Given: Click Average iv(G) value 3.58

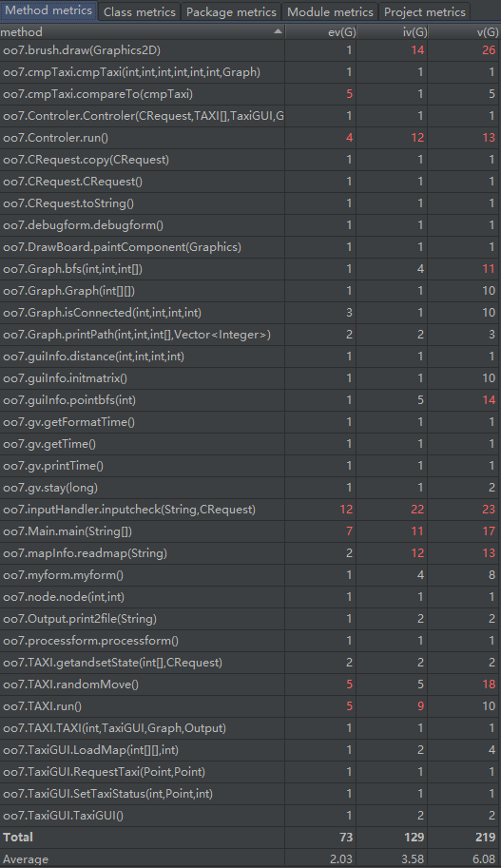Looking at the screenshot, I should (413, 859).
